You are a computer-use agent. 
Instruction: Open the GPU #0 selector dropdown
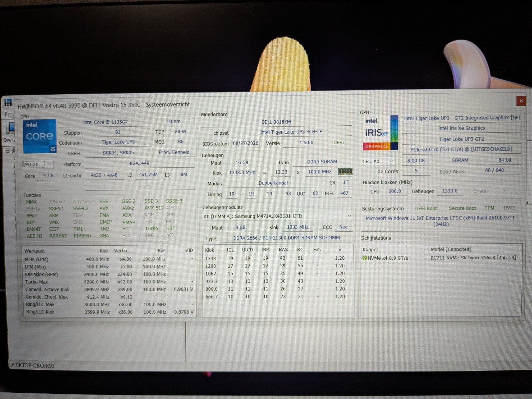(378, 161)
